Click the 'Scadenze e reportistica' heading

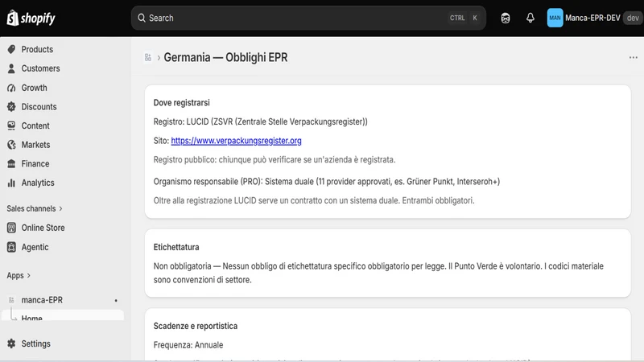[x=196, y=326]
